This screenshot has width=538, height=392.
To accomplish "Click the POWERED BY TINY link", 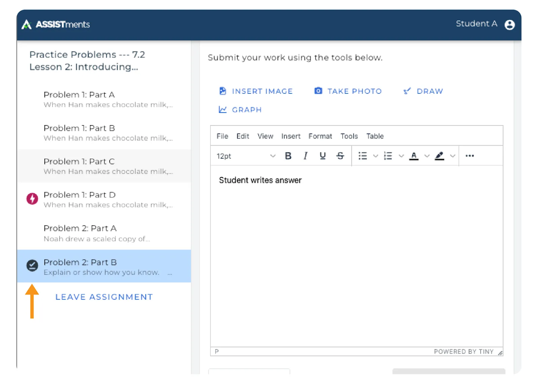I will [464, 352].
